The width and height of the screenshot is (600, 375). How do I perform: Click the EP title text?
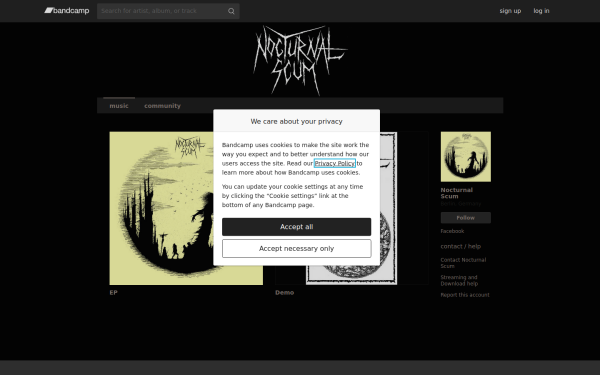click(x=113, y=292)
